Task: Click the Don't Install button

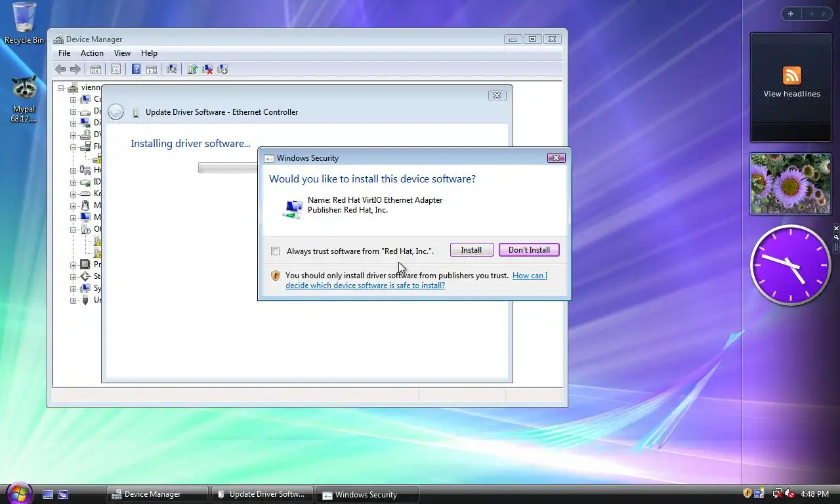Action: click(x=529, y=250)
